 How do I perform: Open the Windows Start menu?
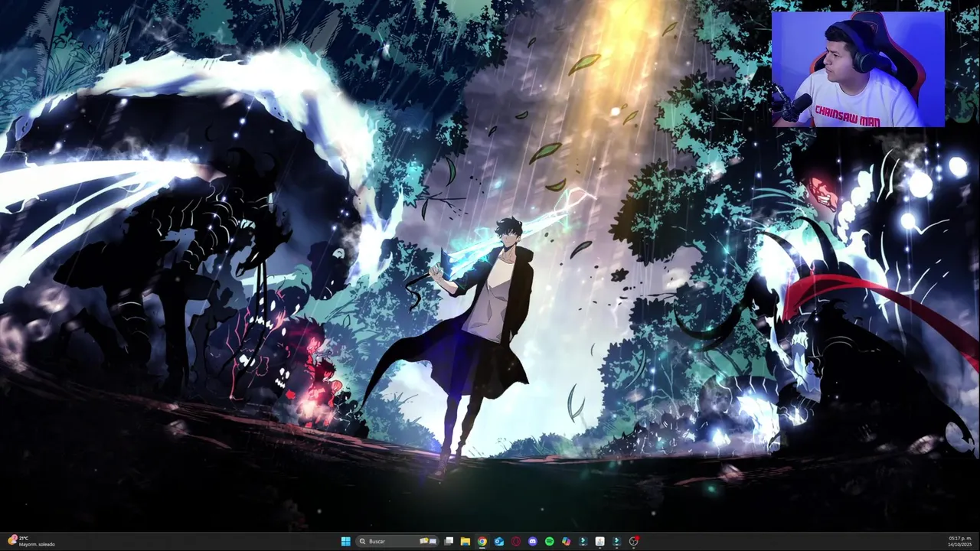pos(346,541)
